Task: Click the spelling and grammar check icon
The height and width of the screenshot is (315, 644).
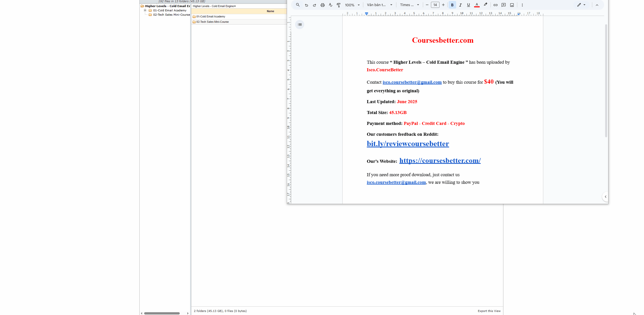Action: pyautogui.click(x=330, y=5)
